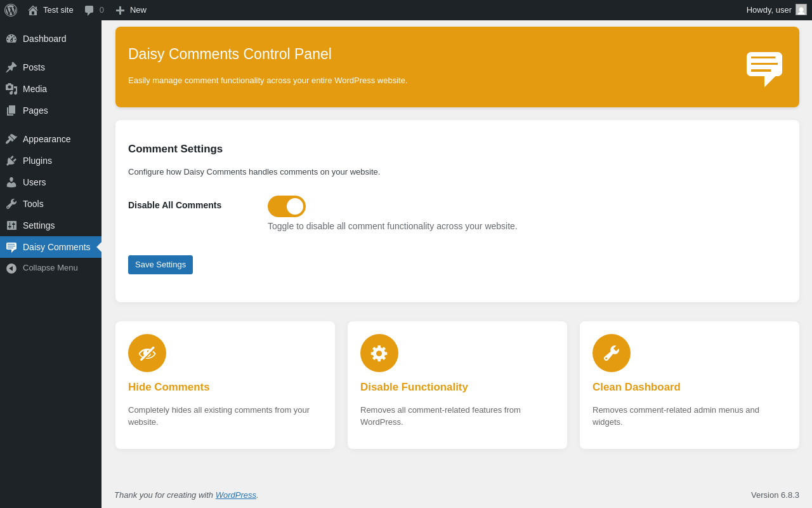
Task: Click the Clean Dashboard wrench icon
Action: 612,353
